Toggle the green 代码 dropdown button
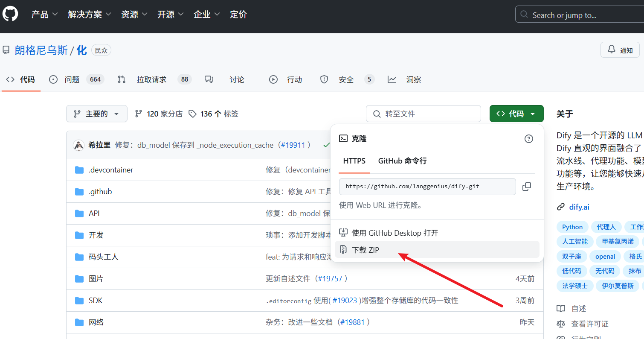This screenshot has width=644, height=339. [x=516, y=114]
